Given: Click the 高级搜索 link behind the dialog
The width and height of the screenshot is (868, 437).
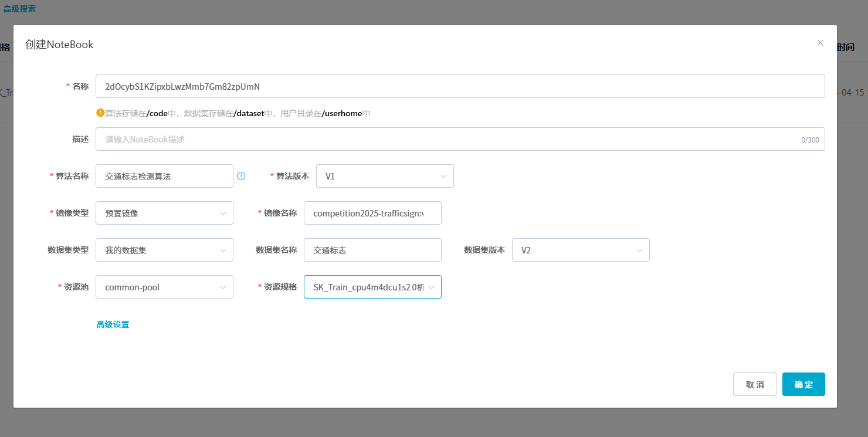Looking at the screenshot, I should 19,8.
